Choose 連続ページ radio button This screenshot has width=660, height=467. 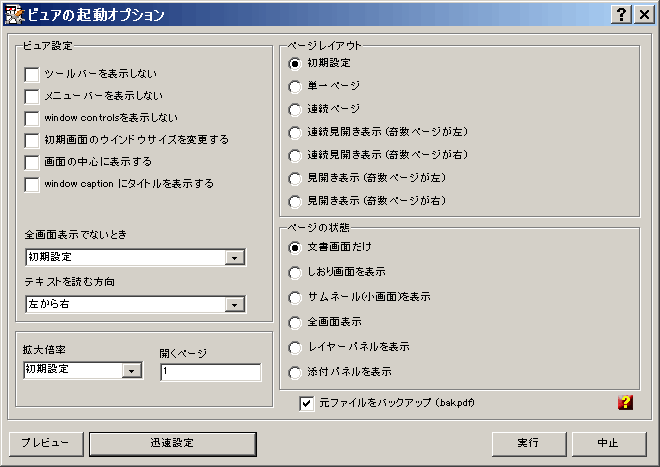pyautogui.click(x=295, y=109)
